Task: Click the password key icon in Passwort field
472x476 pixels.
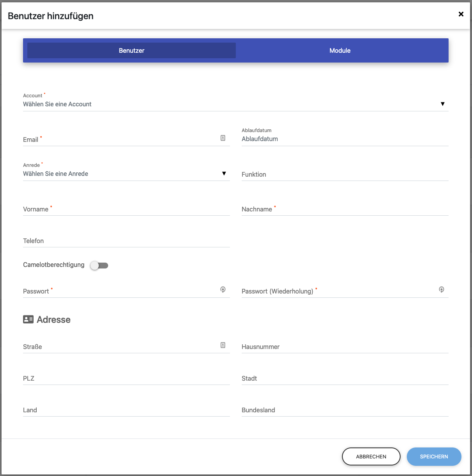Action: pos(223,290)
